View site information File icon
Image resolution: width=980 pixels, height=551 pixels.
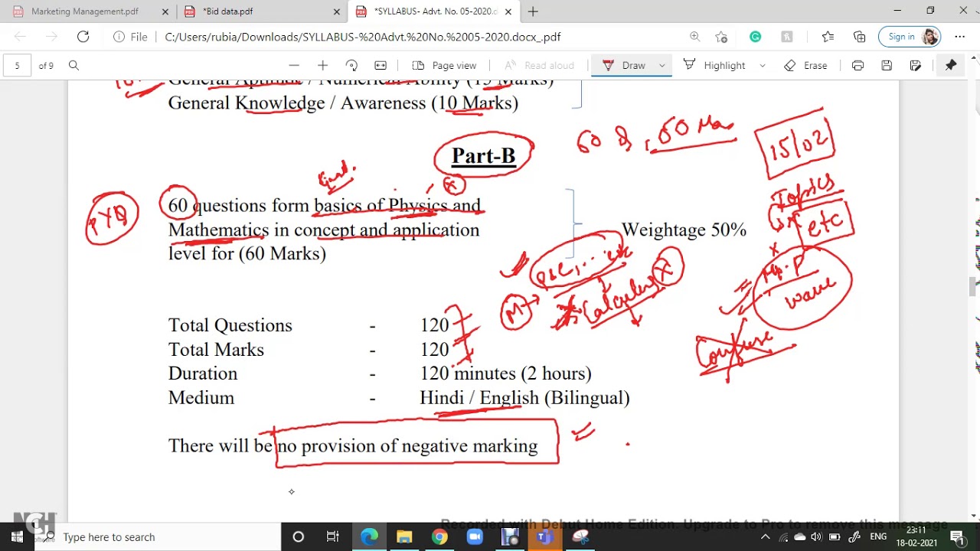pyautogui.click(x=130, y=37)
